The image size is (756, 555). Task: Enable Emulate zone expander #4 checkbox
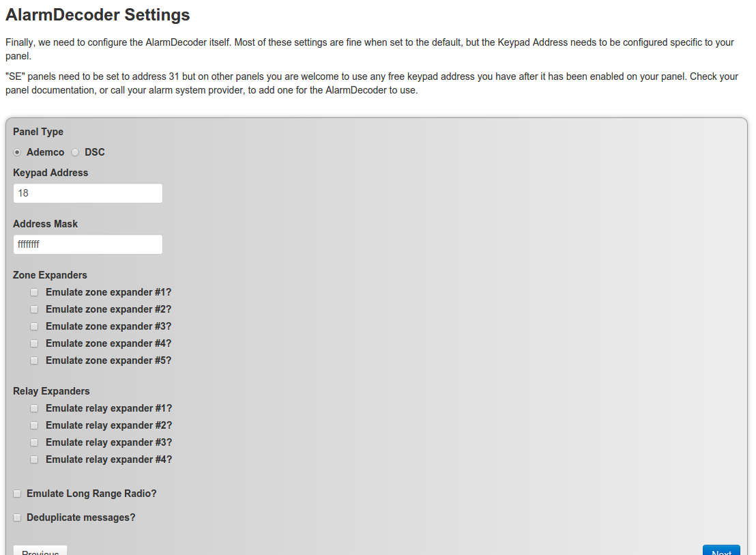[34, 343]
